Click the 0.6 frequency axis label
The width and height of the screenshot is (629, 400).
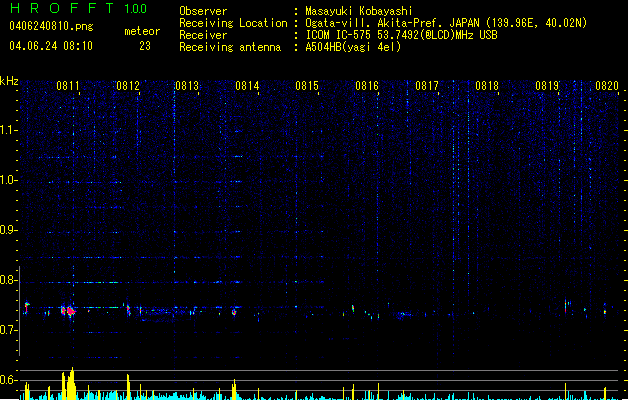point(9,380)
